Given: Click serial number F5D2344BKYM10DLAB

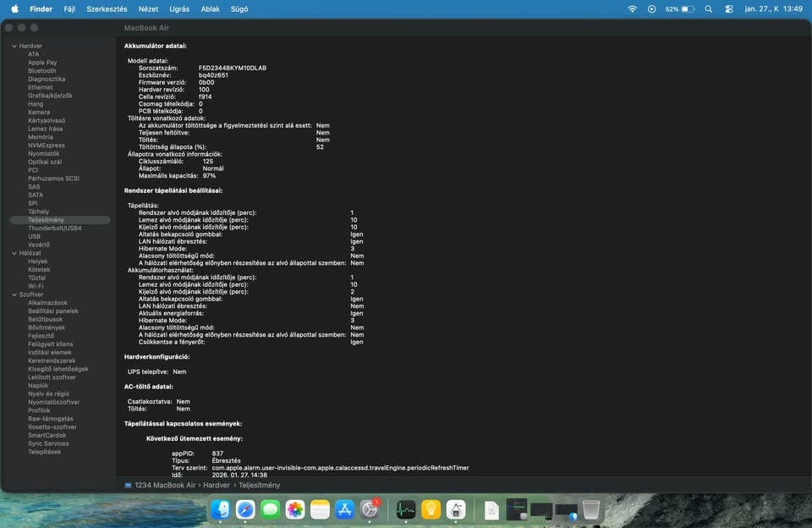Looking at the screenshot, I should 233,69.
